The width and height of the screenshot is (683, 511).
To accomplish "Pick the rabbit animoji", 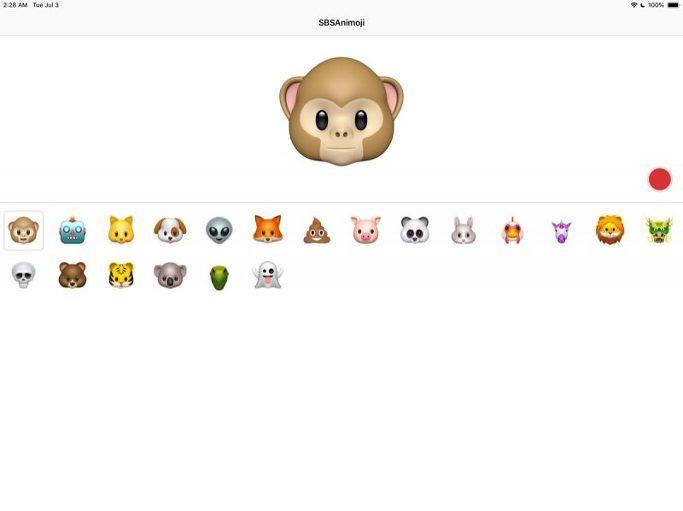I will (463, 230).
